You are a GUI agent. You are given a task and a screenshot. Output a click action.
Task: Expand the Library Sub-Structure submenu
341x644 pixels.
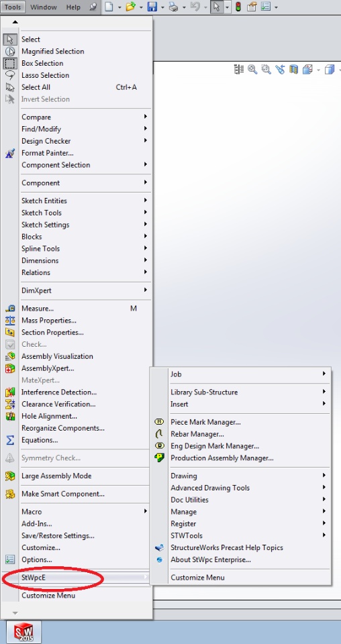click(x=241, y=392)
